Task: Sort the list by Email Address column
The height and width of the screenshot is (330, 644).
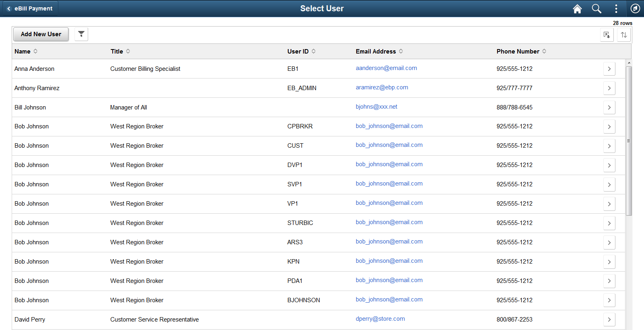Action: (x=379, y=52)
